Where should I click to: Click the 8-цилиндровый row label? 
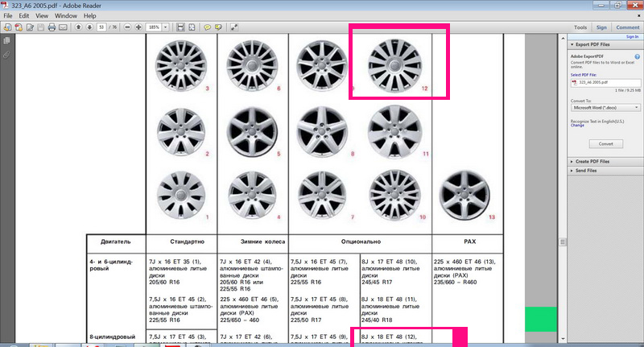(x=113, y=337)
